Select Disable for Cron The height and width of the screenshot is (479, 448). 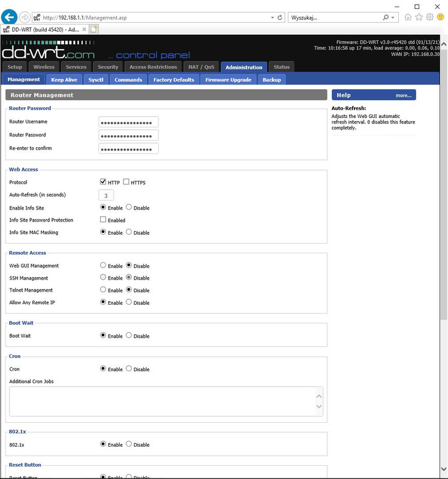coord(129,368)
